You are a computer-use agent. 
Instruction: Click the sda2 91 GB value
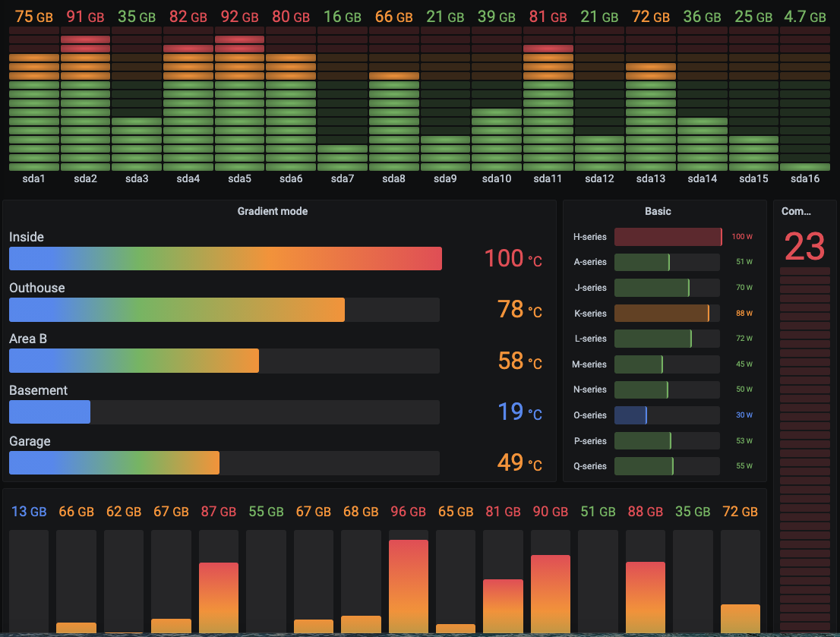(x=85, y=17)
